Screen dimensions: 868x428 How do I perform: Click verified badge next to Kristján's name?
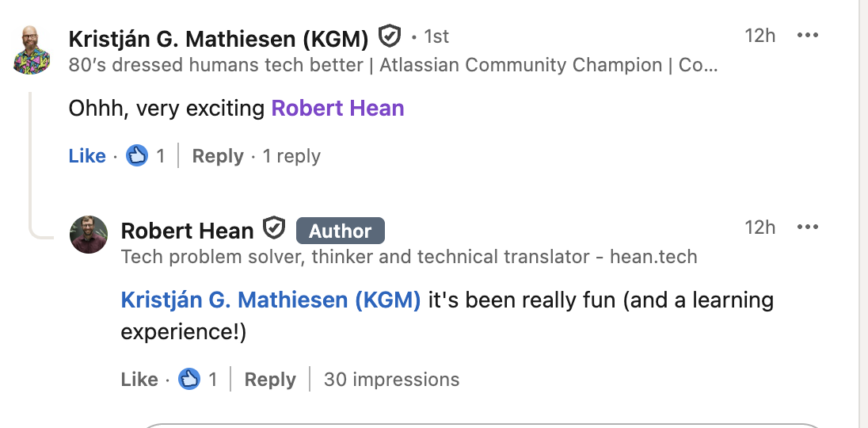pos(389,36)
